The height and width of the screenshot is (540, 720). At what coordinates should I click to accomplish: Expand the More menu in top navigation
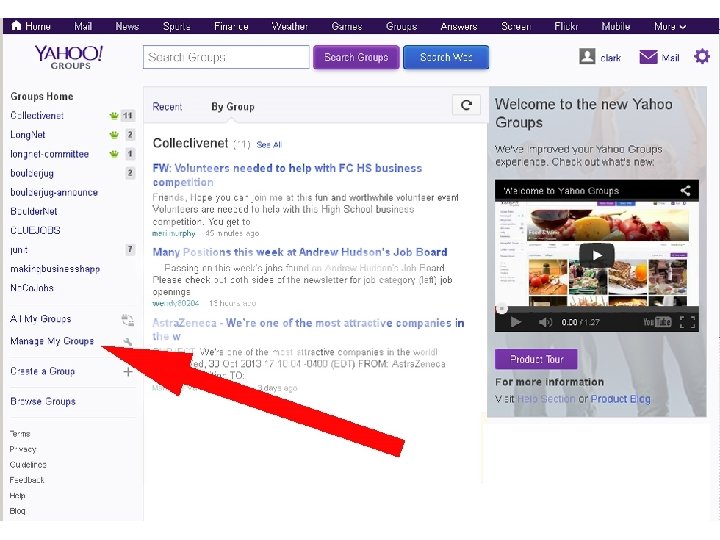click(670, 26)
